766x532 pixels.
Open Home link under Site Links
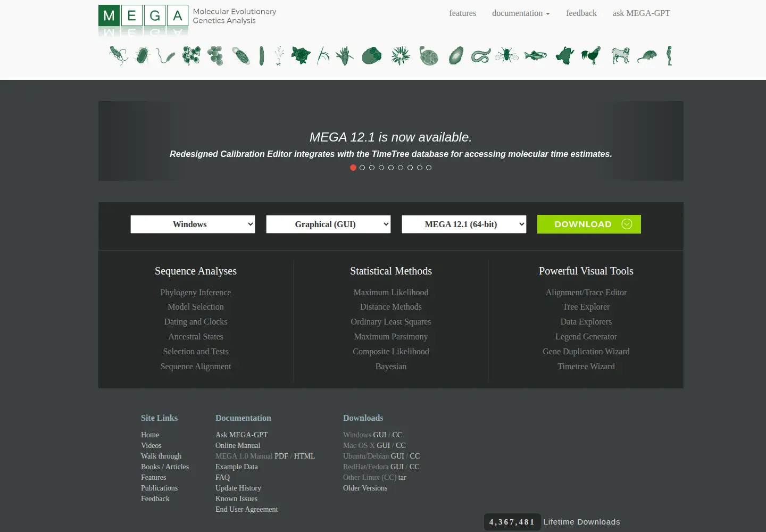150,435
